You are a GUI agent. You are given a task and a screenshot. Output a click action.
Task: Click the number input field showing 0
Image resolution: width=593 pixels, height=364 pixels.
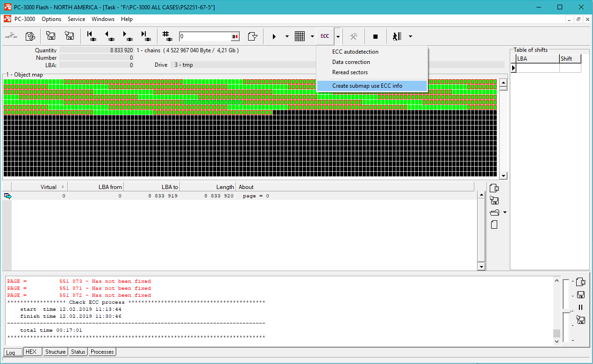pos(205,36)
